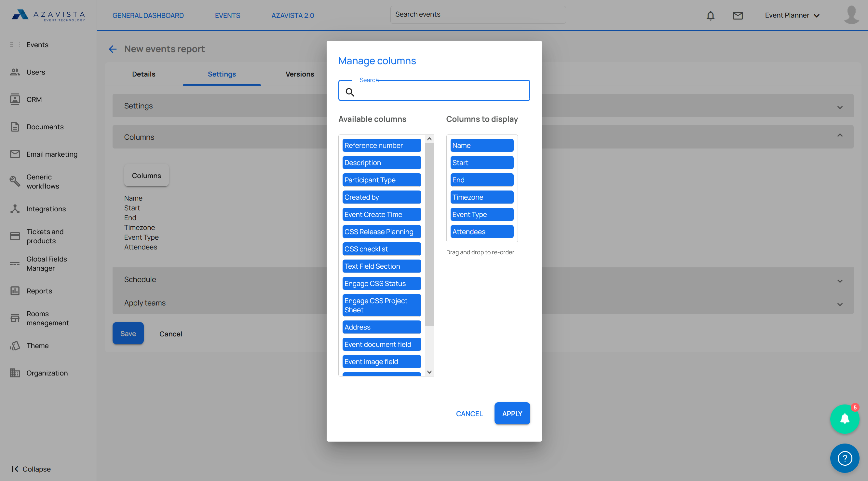Open the Versions tab
Screen dimensions: 868x481
[300, 74]
